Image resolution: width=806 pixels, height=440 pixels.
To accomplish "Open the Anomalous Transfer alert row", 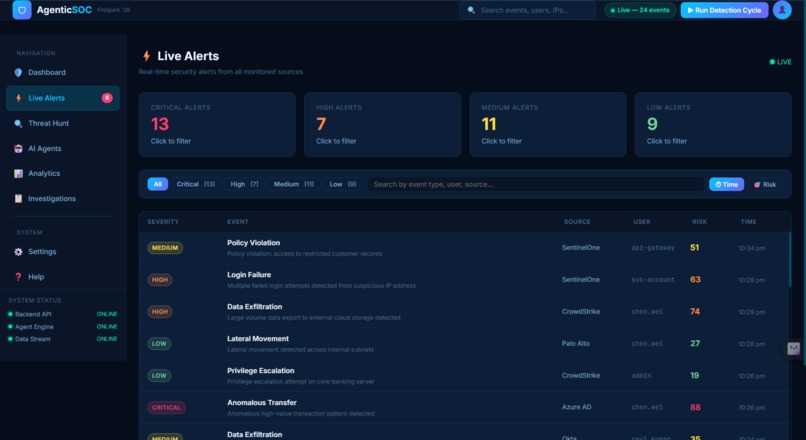I will (x=464, y=407).
